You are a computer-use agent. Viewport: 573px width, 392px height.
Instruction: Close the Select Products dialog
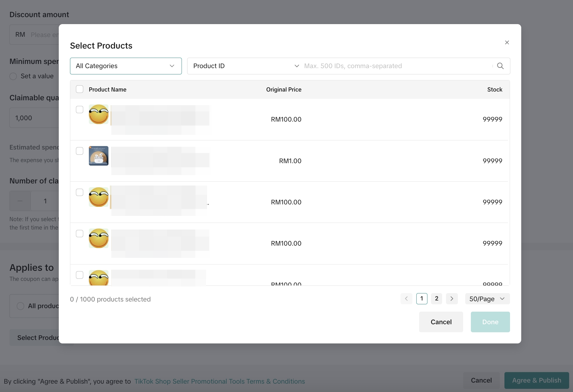(507, 43)
